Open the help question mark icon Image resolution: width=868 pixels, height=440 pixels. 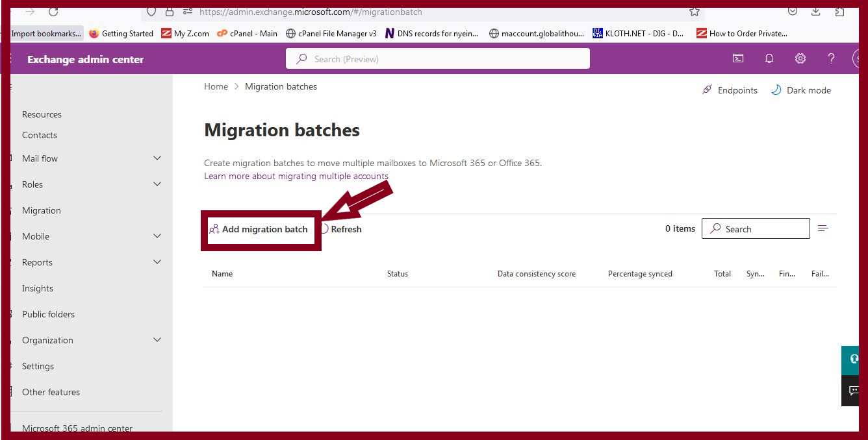[831, 58]
